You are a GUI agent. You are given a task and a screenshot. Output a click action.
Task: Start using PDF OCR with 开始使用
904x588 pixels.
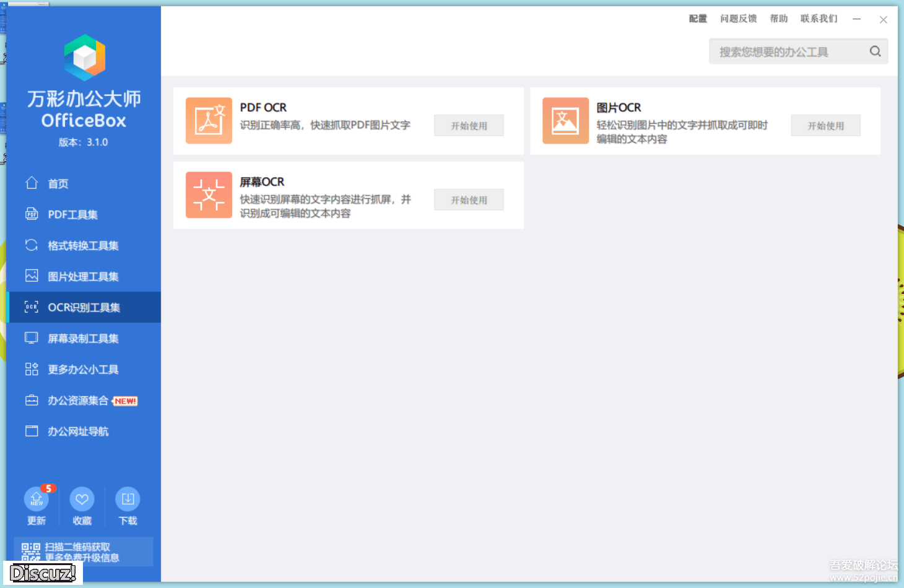pyautogui.click(x=469, y=126)
